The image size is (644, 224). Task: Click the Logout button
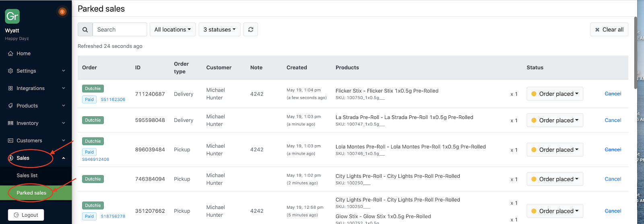point(26,215)
